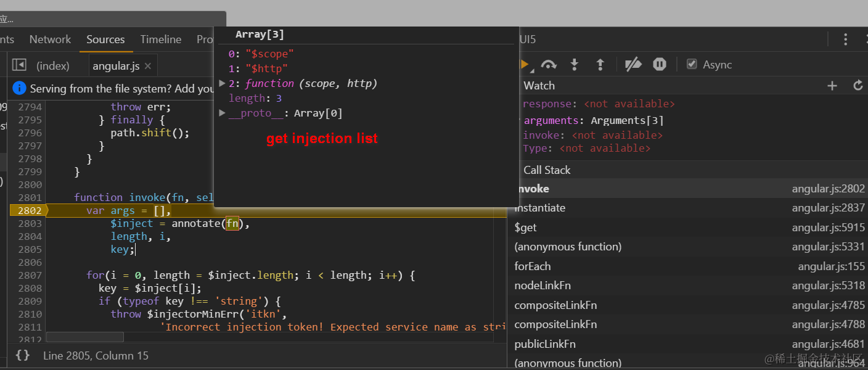Open Timeline tab
This screenshot has height=370, width=868.
pos(160,39)
